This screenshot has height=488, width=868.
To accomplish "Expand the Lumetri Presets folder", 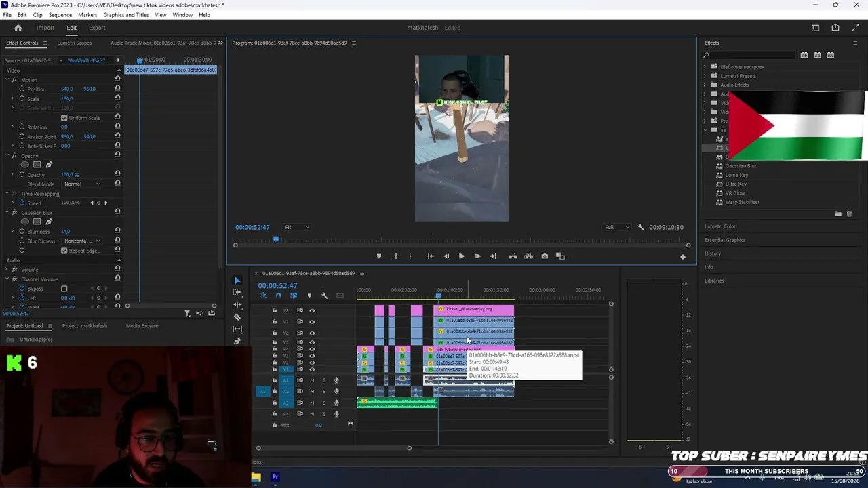I will pyautogui.click(x=705, y=76).
